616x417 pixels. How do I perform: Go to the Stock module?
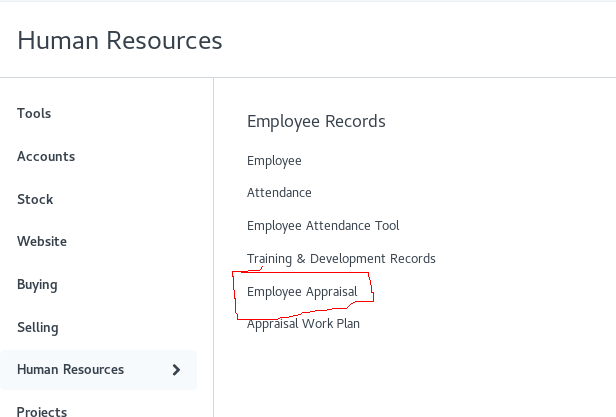coord(35,199)
